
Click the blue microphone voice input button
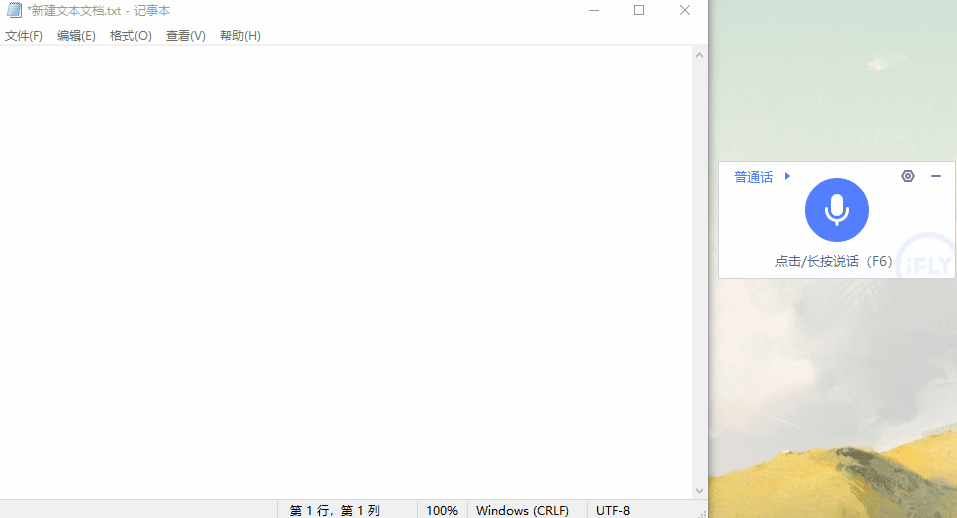(x=836, y=210)
